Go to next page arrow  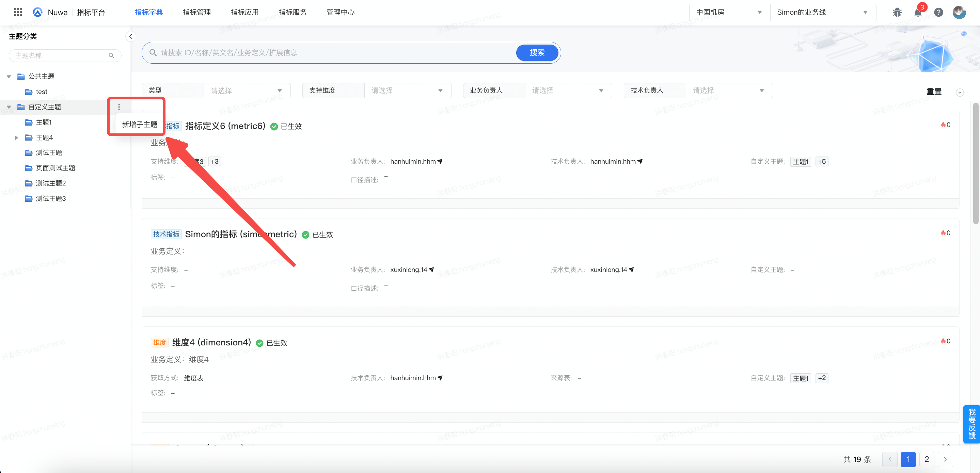tap(945, 459)
